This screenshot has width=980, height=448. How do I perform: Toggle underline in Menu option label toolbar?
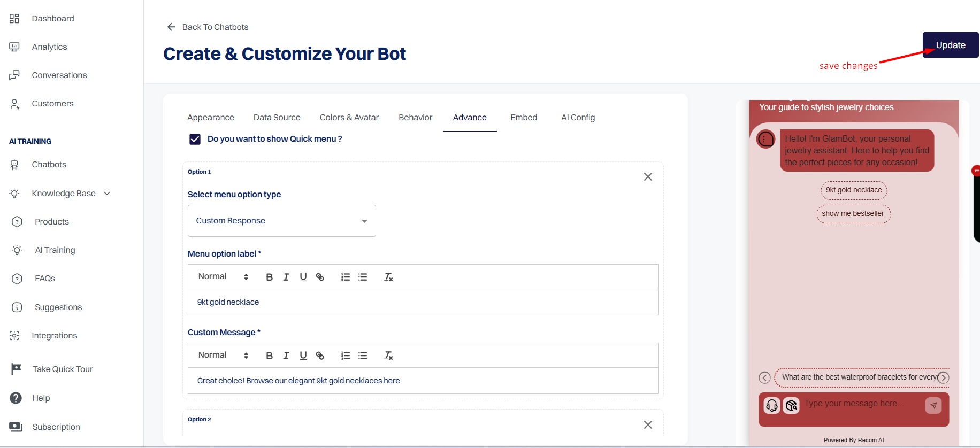pos(303,277)
